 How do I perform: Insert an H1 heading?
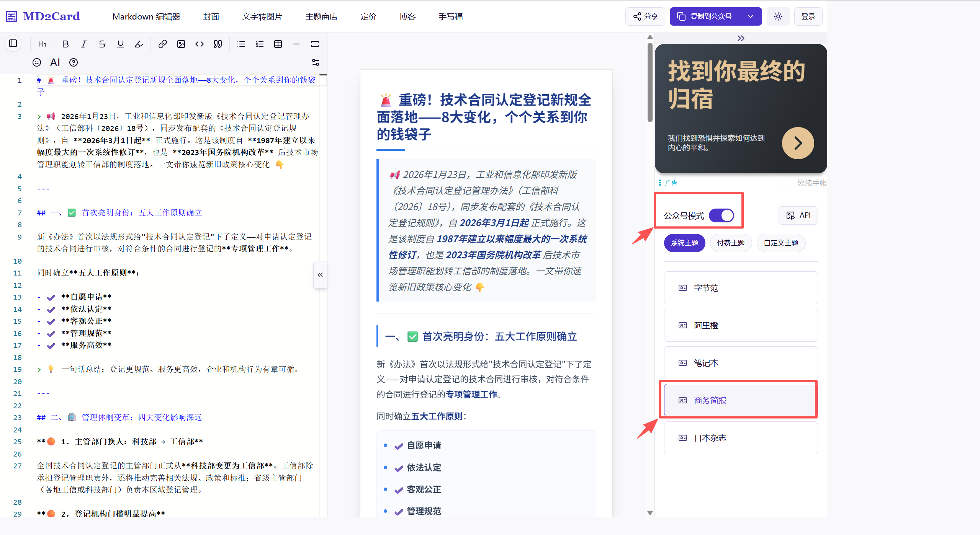42,44
